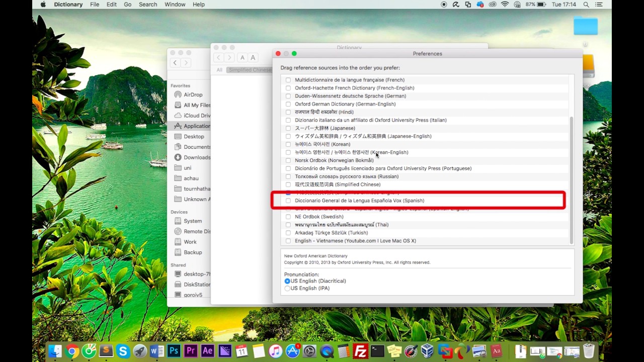Open Skype from the dock
644x362 pixels.
pyautogui.click(x=123, y=351)
